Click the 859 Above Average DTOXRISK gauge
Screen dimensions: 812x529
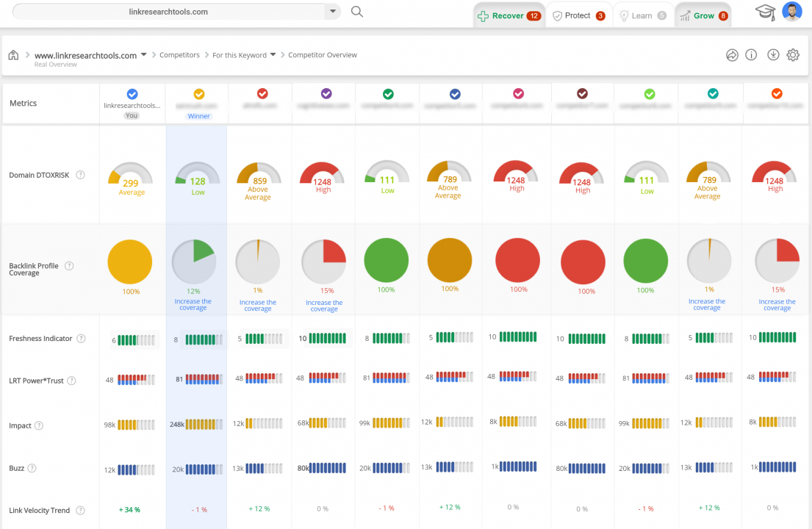[259, 181]
